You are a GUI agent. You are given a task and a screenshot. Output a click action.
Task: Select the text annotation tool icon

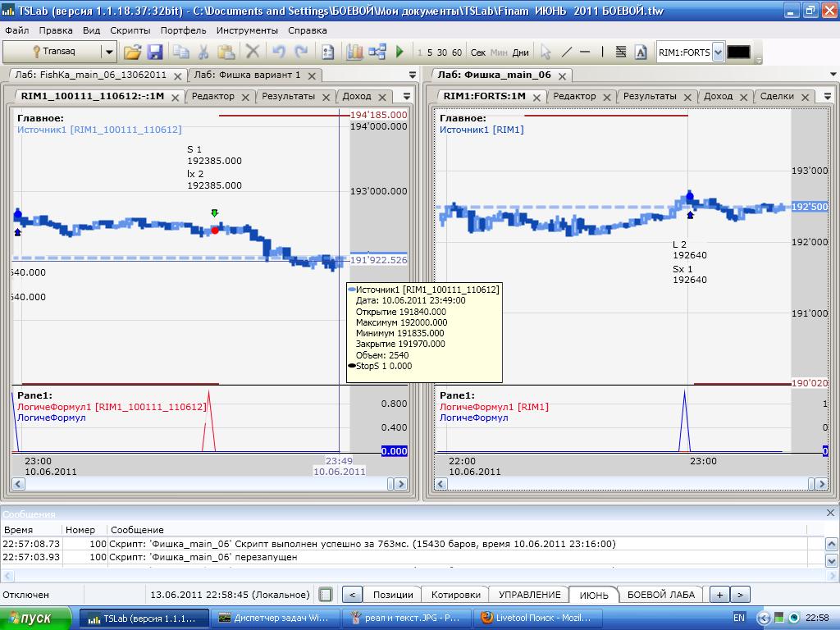pos(641,52)
